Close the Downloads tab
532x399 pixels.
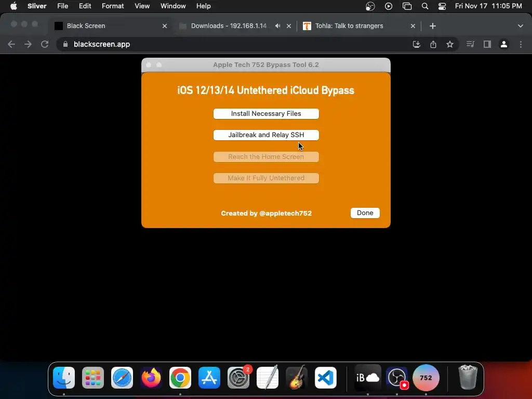click(289, 26)
